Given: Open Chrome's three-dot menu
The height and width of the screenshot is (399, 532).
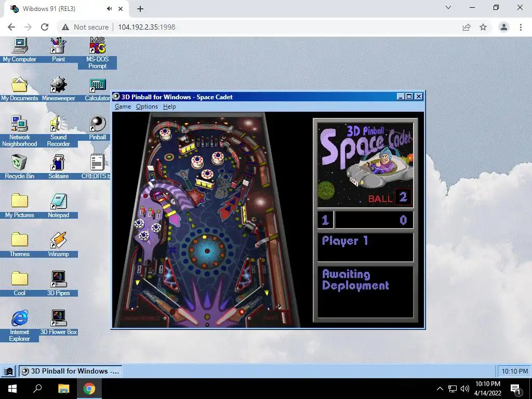Looking at the screenshot, I should pyautogui.click(x=521, y=27).
